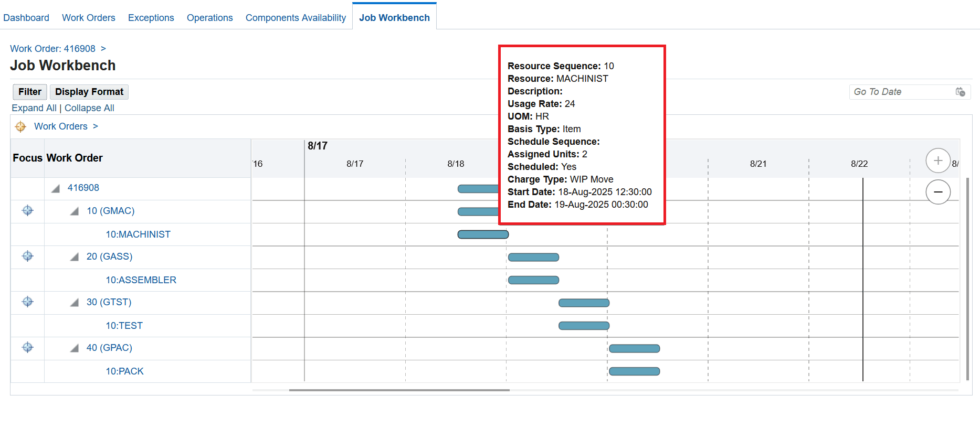
Task: Open the Display Format button
Action: coord(89,92)
